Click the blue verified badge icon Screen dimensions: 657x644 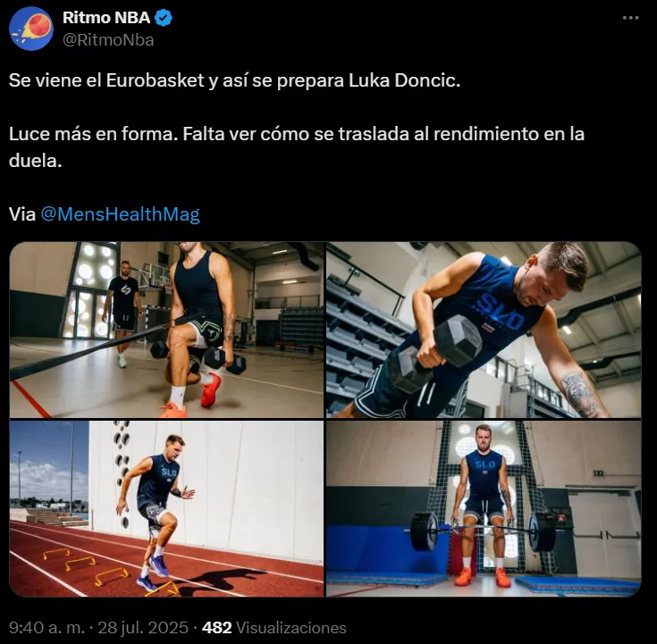(x=164, y=18)
